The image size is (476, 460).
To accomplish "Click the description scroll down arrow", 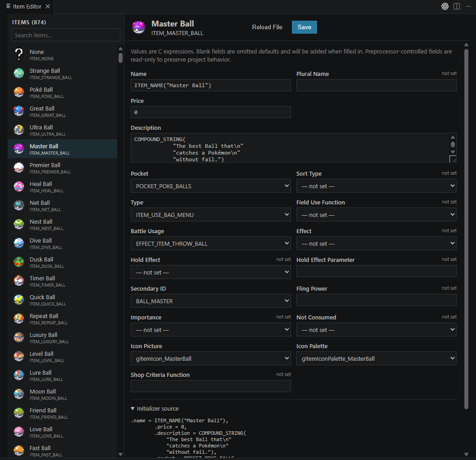I will coord(453,152).
